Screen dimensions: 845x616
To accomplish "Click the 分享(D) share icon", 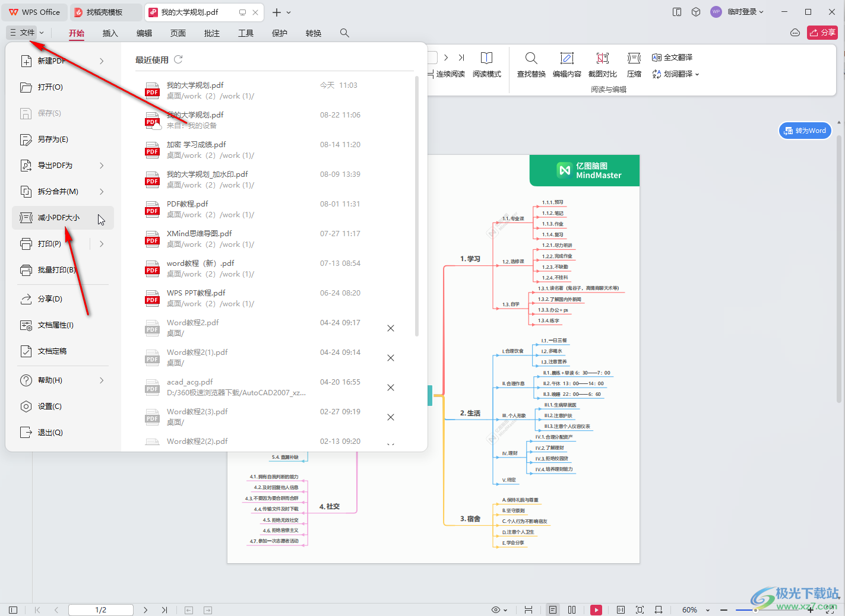I will click(26, 299).
